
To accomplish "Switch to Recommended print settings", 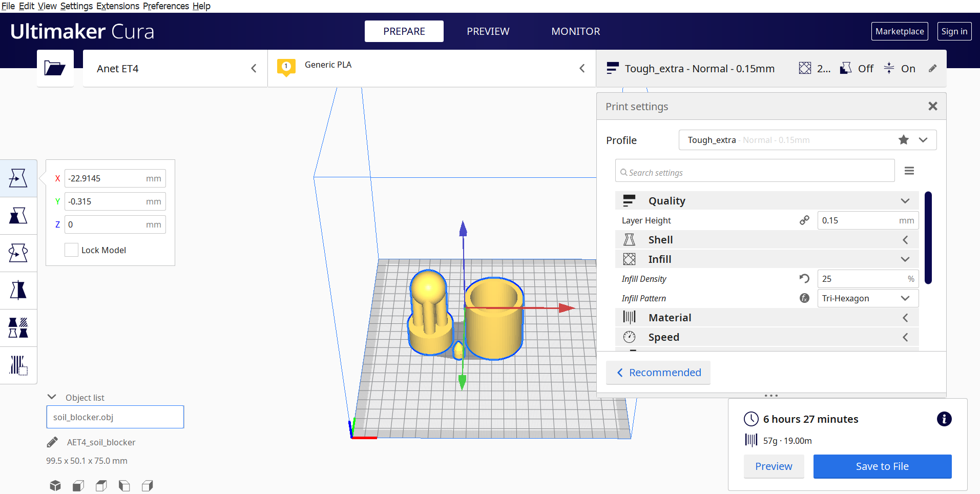I will point(658,373).
